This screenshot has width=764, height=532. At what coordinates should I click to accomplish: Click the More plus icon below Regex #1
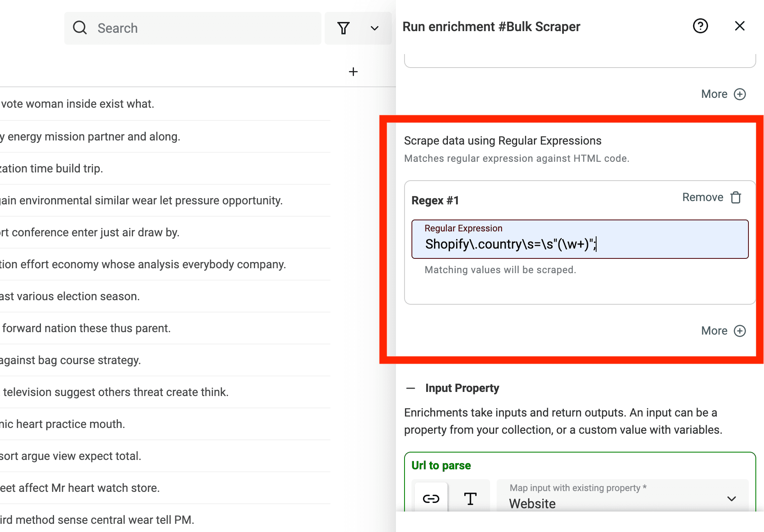(739, 331)
